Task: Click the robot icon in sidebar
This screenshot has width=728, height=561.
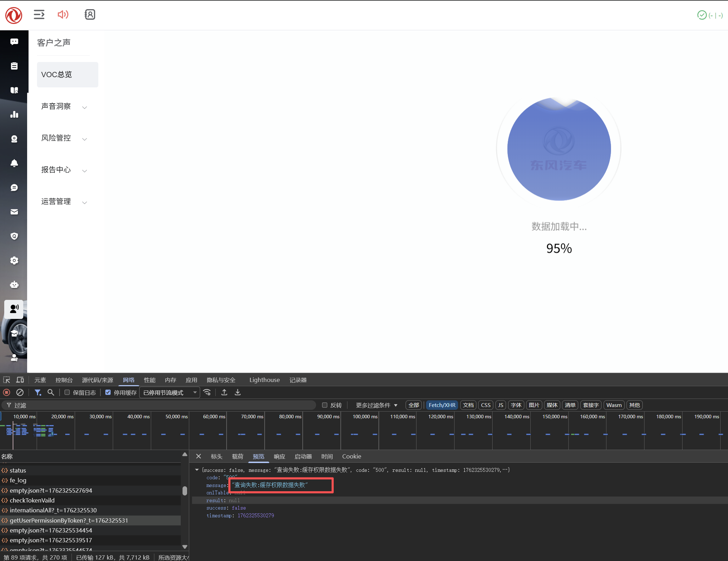Action: pos(14,285)
